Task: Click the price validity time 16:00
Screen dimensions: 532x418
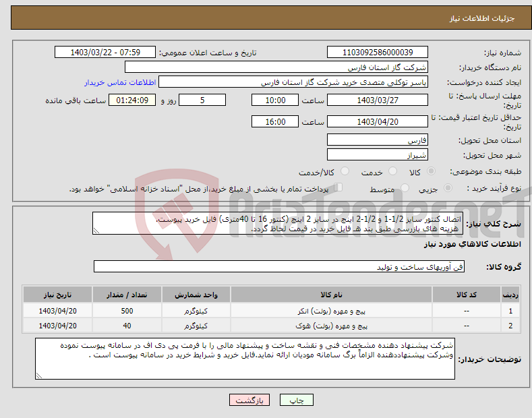Action: (x=275, y=121)
